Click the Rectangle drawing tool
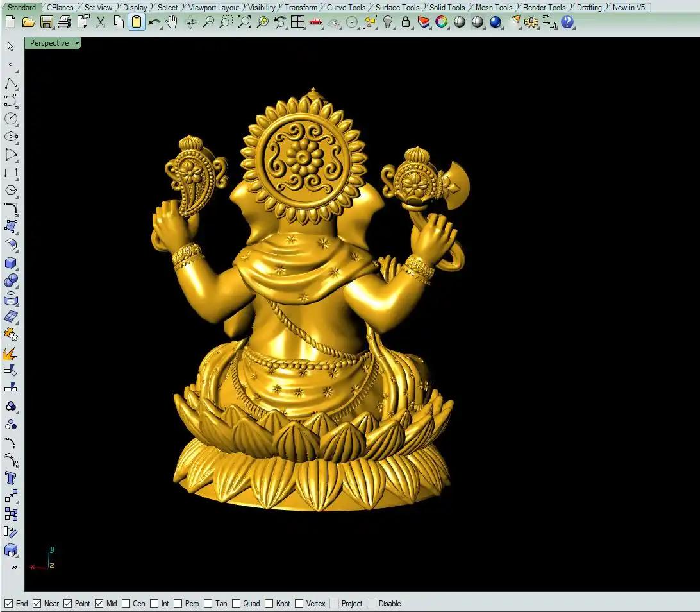Image resolution: width=700 pixels, height=612 pixels. (x=11, y=173)
